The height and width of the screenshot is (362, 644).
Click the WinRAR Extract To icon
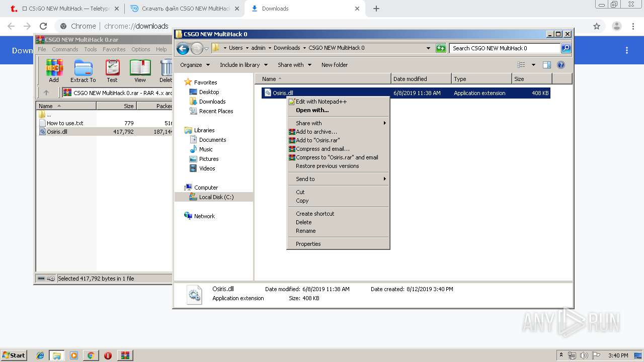(83, 70)
